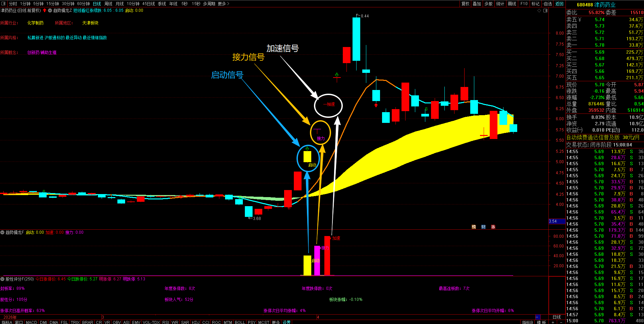Select the MACD indicator tab
This screenshot has width=644, height=324.
(32, 322)
